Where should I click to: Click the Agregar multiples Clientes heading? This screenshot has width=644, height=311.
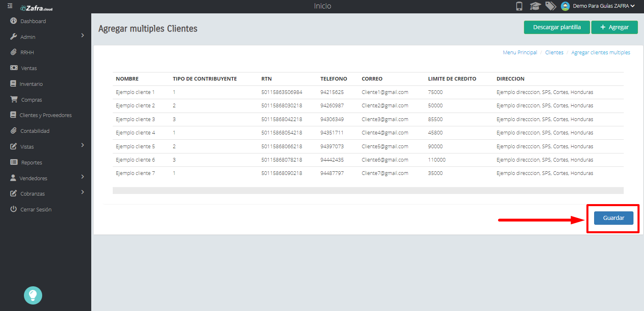click(148, 29)
